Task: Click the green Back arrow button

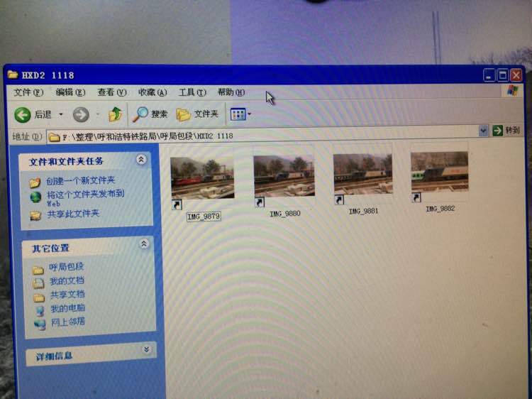Action: pyautogui.click(x=23, y=114)
